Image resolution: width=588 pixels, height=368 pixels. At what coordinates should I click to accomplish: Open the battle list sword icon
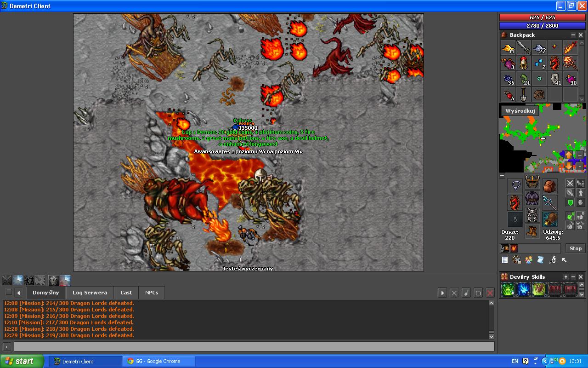(x=517, y=260)
